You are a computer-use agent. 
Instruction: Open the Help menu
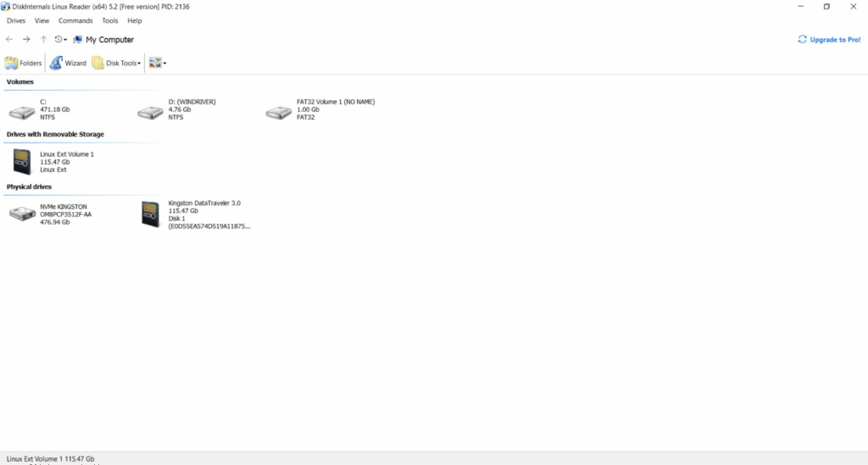point(135,20)
